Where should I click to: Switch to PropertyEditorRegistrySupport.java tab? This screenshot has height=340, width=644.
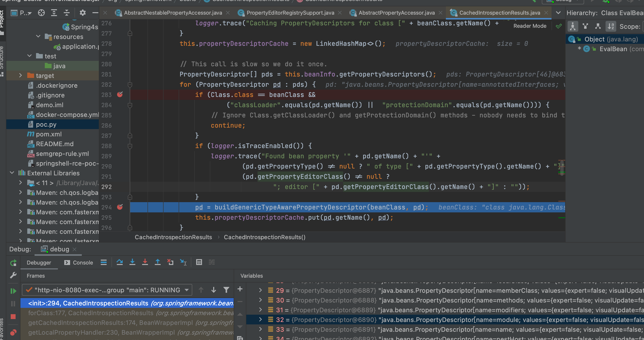click(286, 13)
